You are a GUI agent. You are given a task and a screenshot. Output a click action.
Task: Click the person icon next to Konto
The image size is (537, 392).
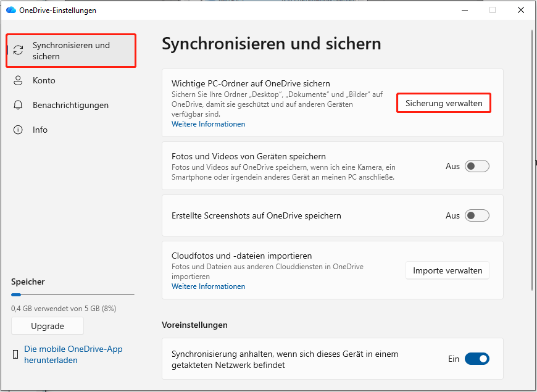pos(18,80)
